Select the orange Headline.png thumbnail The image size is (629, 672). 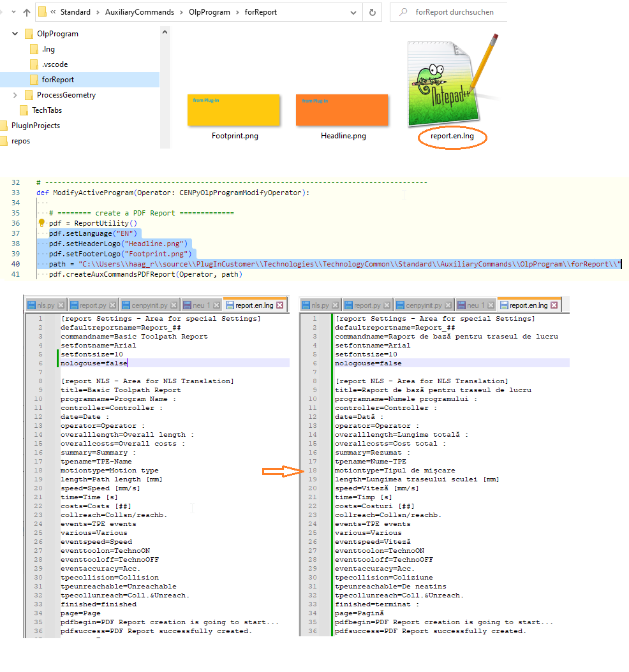click(x=342, y=110)
